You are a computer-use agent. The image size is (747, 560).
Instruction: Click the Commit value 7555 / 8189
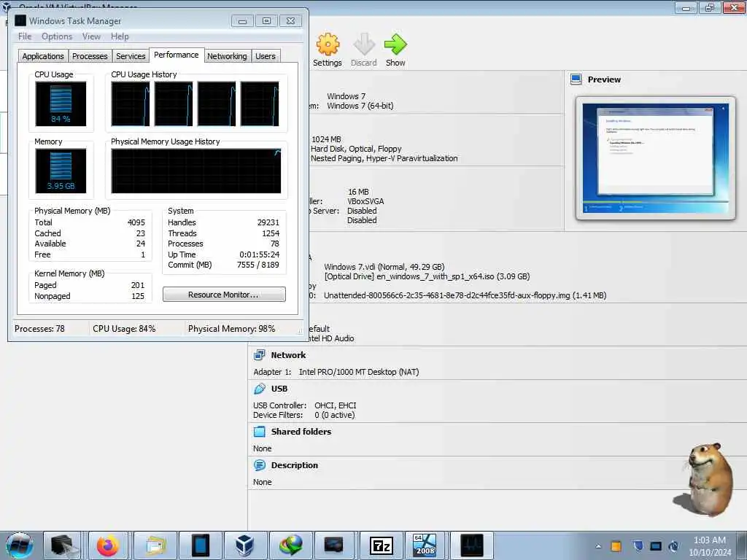tap(258, 265)
